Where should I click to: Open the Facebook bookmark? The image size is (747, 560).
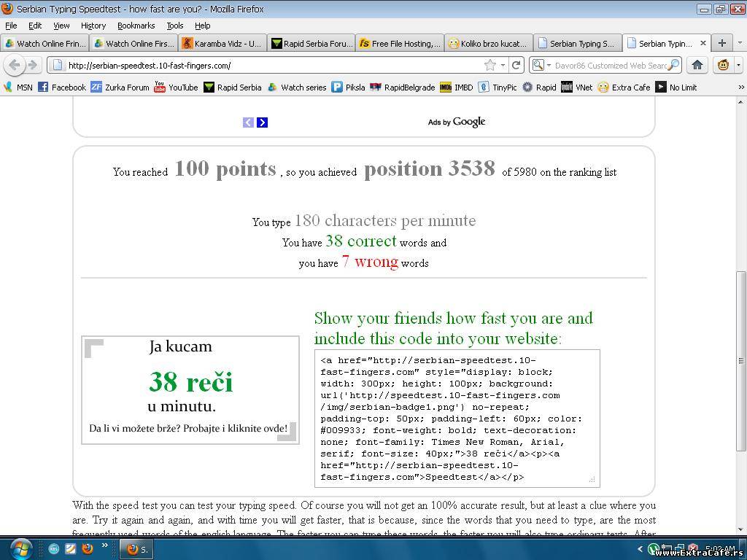click(x=62, y=87)
